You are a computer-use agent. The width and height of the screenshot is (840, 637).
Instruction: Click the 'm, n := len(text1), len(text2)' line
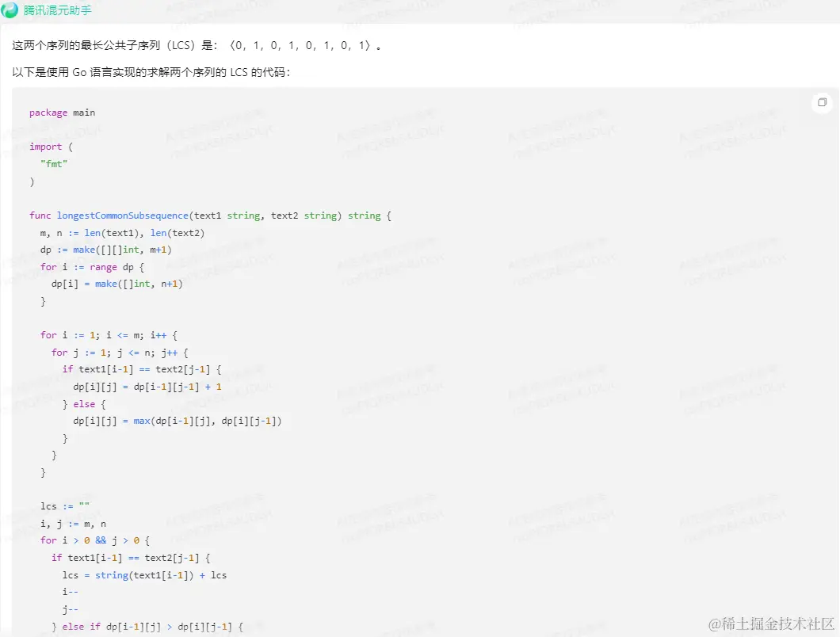(122, 233)
